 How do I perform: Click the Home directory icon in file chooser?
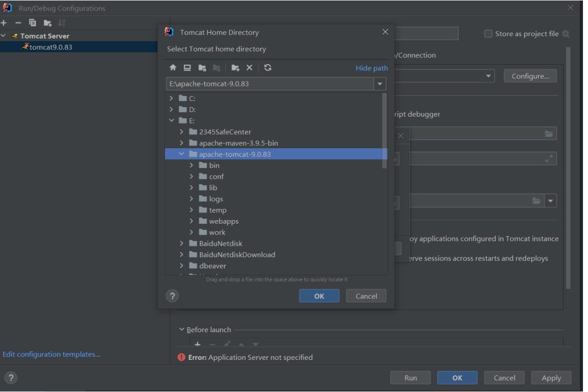click(173, 67)
